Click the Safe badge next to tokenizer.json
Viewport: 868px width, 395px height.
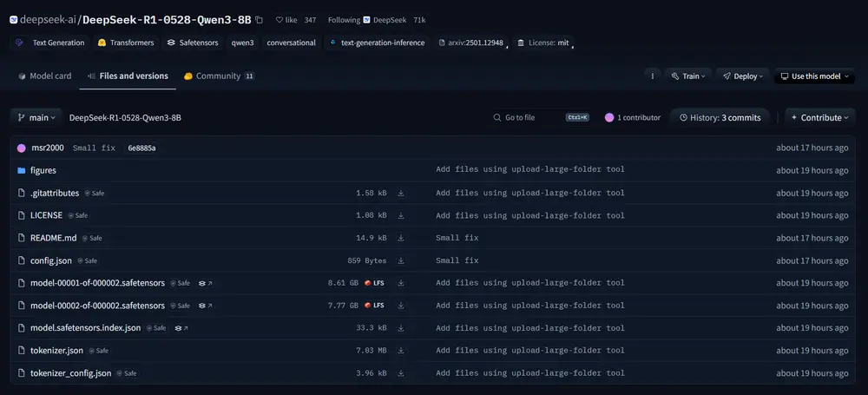coord(99,351)
